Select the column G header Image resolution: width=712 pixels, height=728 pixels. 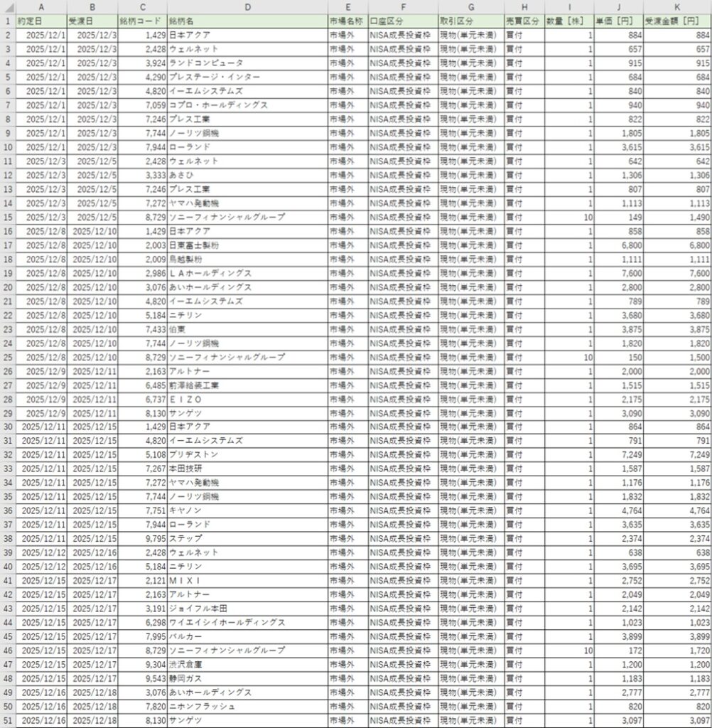pyautogui.click(x=470, y=7)
